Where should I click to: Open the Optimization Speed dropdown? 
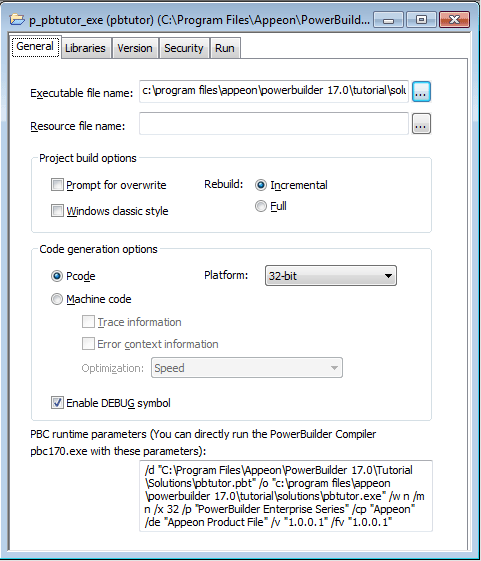(247, 367)
